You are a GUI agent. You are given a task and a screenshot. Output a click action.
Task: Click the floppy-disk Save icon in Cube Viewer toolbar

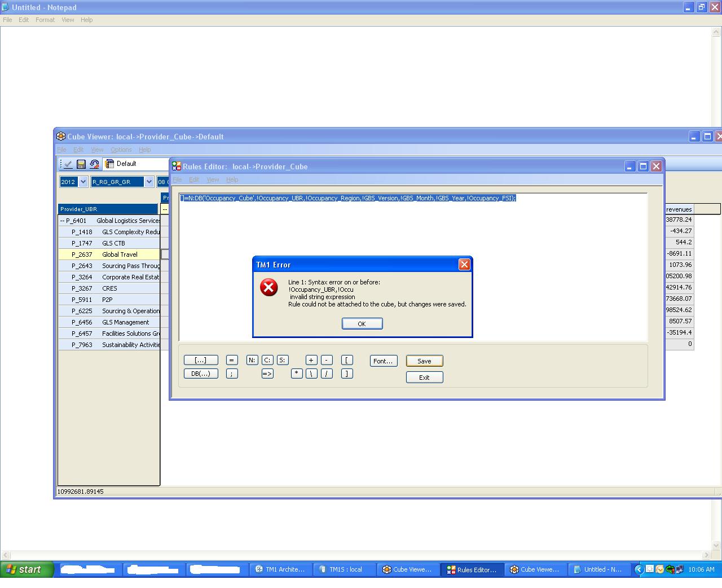[x=81, y=164]
